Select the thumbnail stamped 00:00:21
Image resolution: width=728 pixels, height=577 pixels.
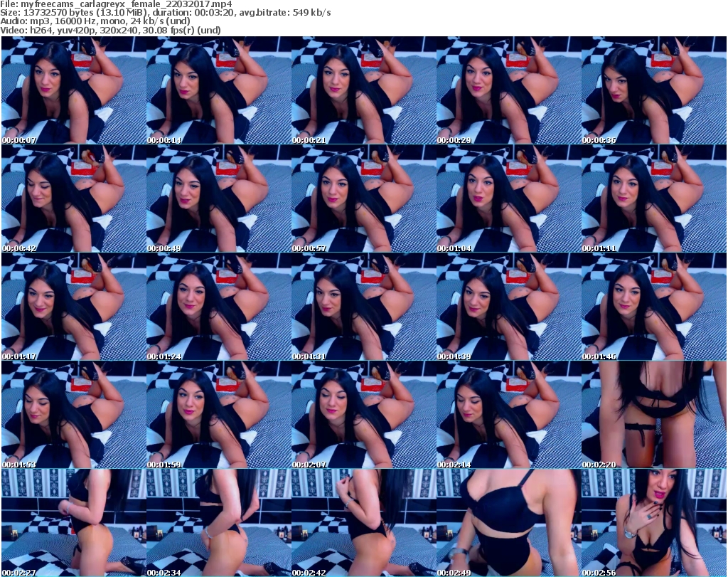(363, 90)
